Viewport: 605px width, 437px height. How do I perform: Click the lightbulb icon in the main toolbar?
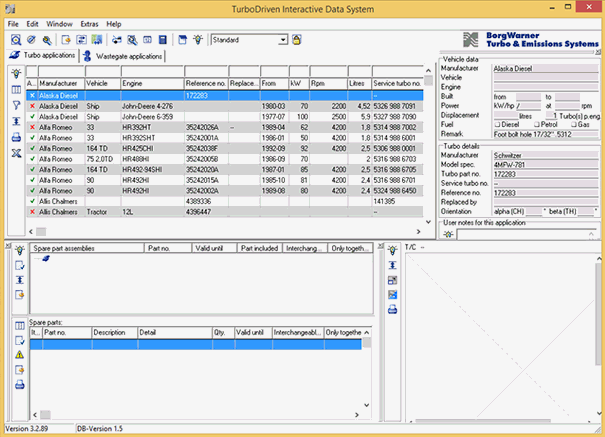click(x=198, y=40)
